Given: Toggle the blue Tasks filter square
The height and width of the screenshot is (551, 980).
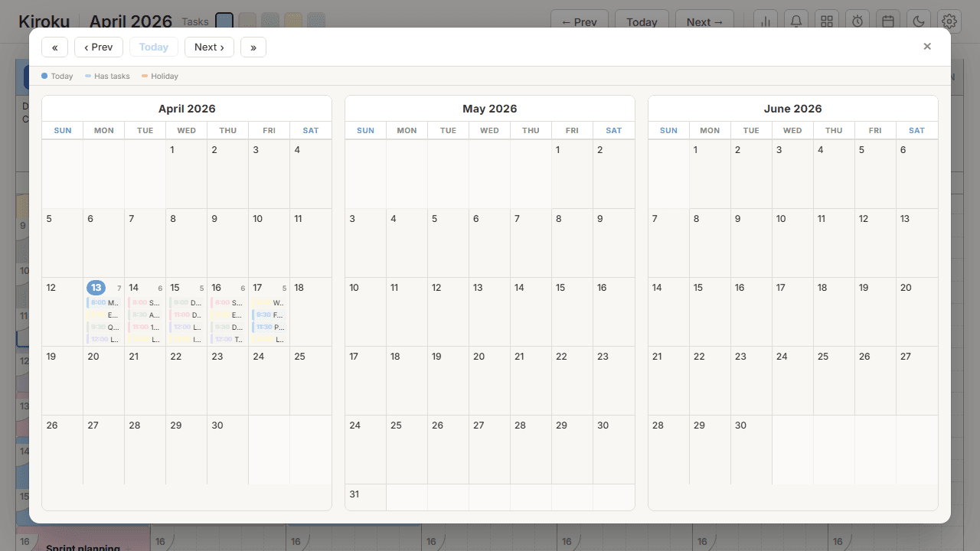Looking at the screenshot, I should pos(224,21).
